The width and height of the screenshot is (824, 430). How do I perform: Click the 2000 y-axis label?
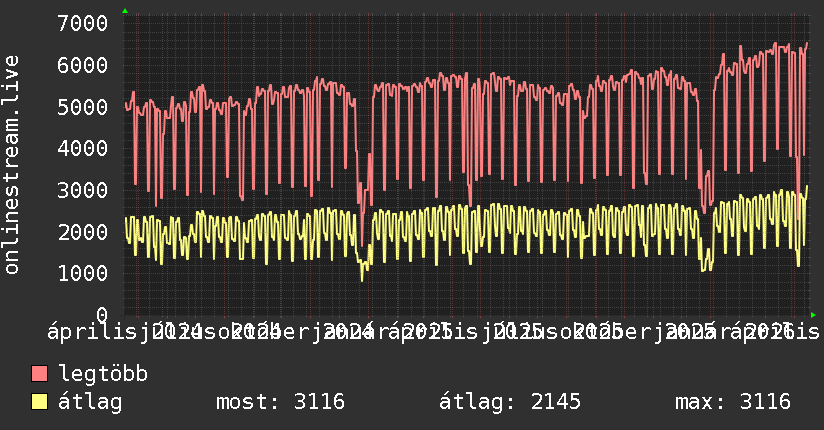click(83, 232)
